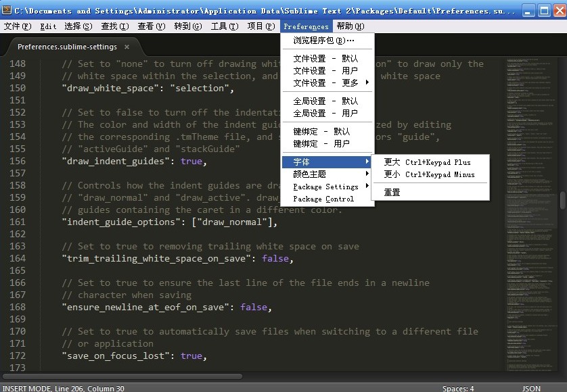Click the "draw_white_space" key
The image size is (567, 392).
pyautogui.click(x=110, y=88)
